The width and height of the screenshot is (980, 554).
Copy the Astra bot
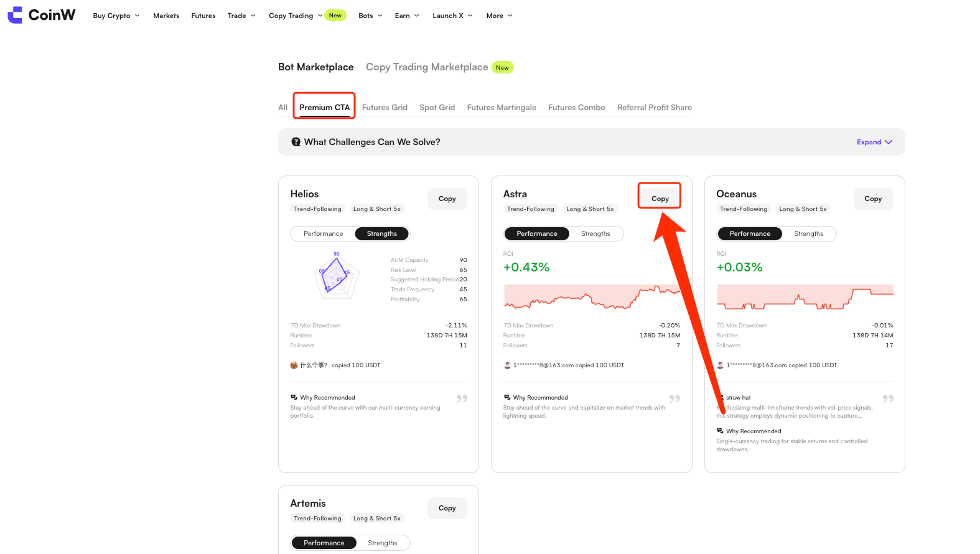click(x=660, y=199)
